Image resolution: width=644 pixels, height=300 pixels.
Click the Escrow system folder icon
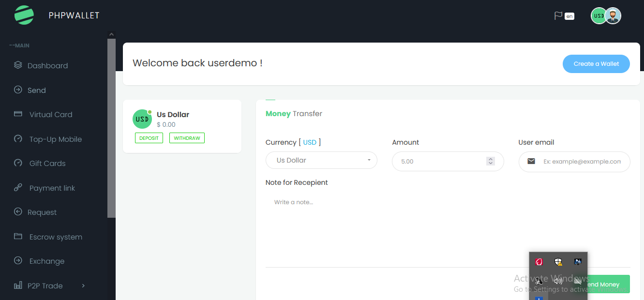click(18, 237)
